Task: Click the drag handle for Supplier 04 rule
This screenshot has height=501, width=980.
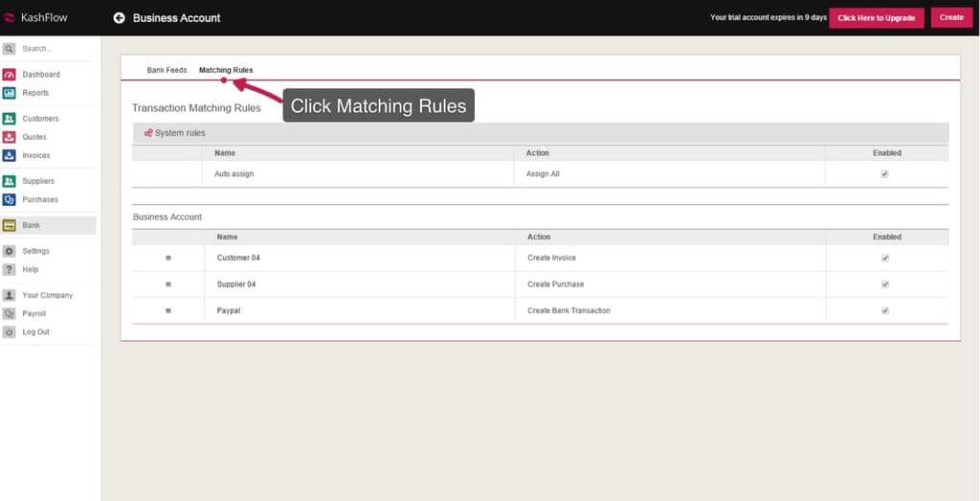Action: click(168, 285)
